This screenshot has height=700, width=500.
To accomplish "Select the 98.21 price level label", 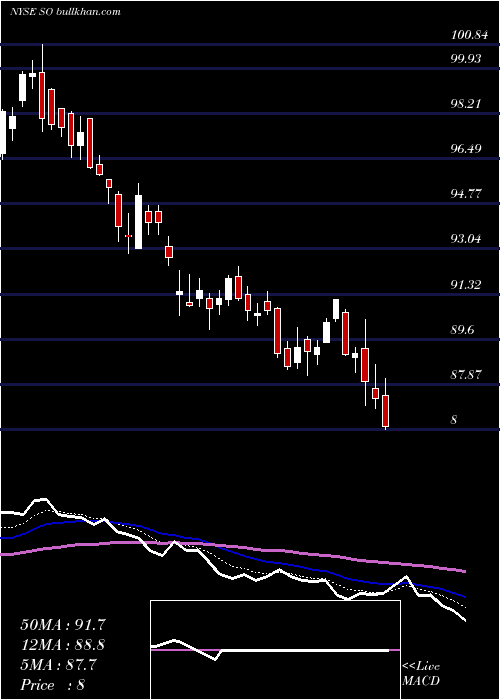I will click(466, 104).
